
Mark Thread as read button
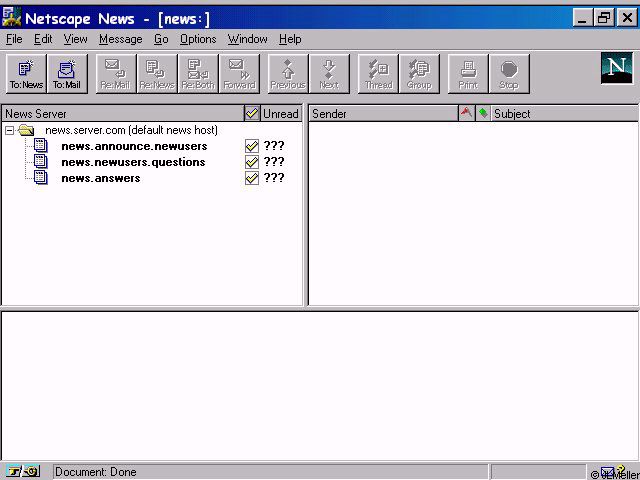point(378,74)
